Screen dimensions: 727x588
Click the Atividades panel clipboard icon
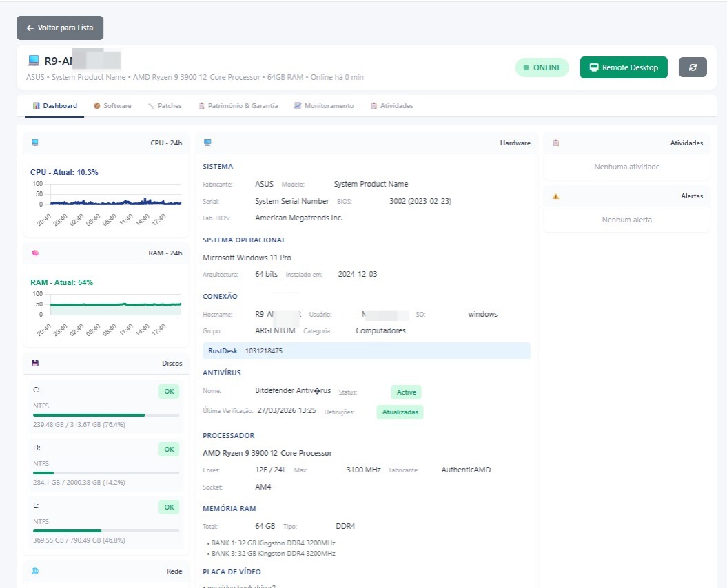556,143
